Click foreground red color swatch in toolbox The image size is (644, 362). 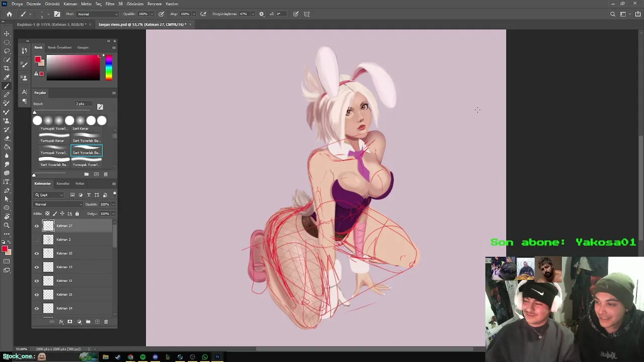pos(5,249)
